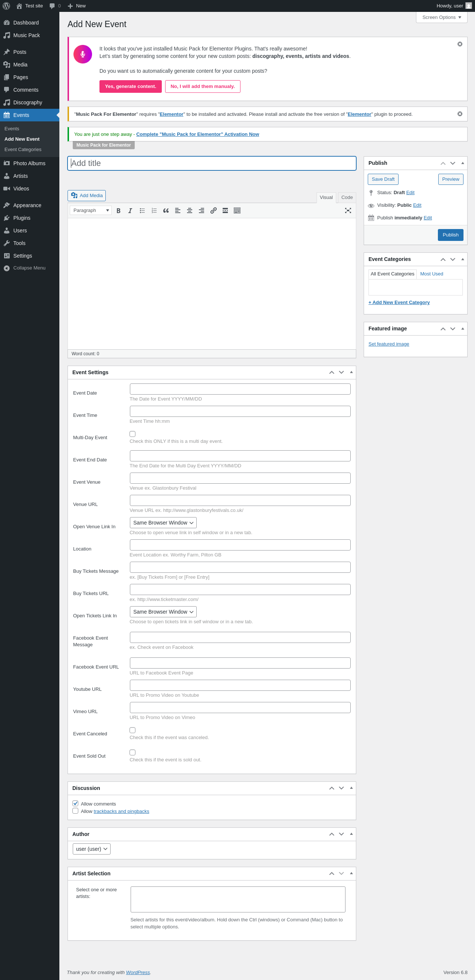Insert Read More tag
The width and height of the screenshot is (475, 980).
(x=225, y=210)
